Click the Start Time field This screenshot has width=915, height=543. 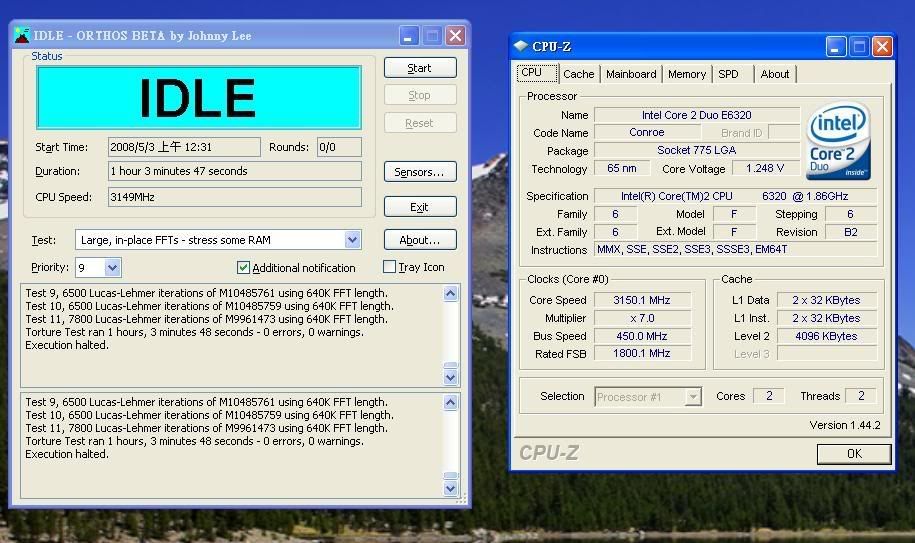[x=184, y=147]
